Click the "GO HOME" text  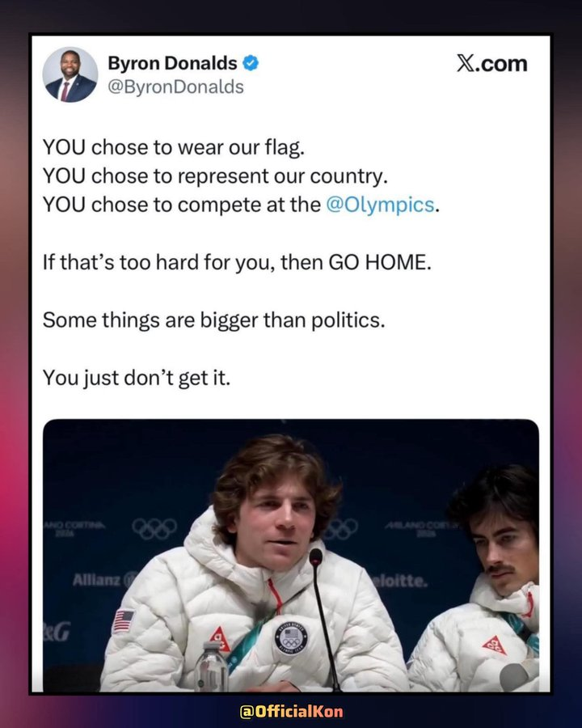380,262
